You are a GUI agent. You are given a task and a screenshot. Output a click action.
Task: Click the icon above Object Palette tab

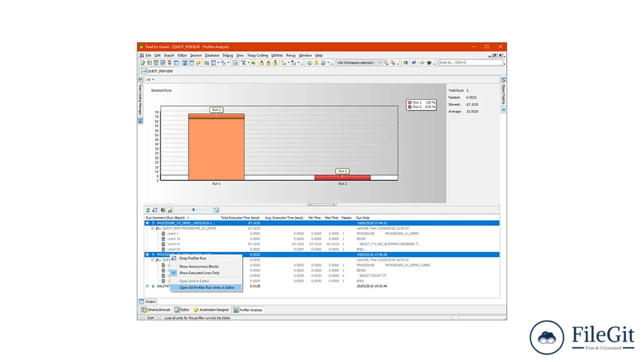(x=503, y=80)
